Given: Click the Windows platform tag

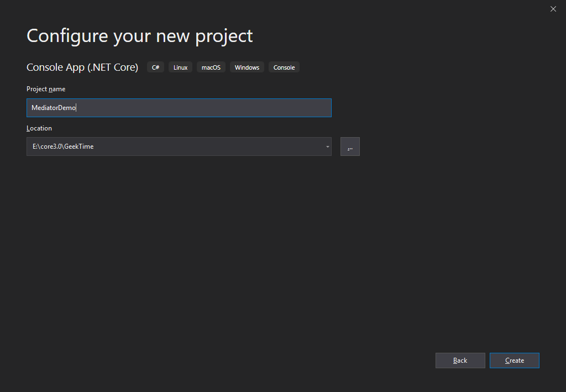Looking at the screenshot, I should tap(247, 67).
